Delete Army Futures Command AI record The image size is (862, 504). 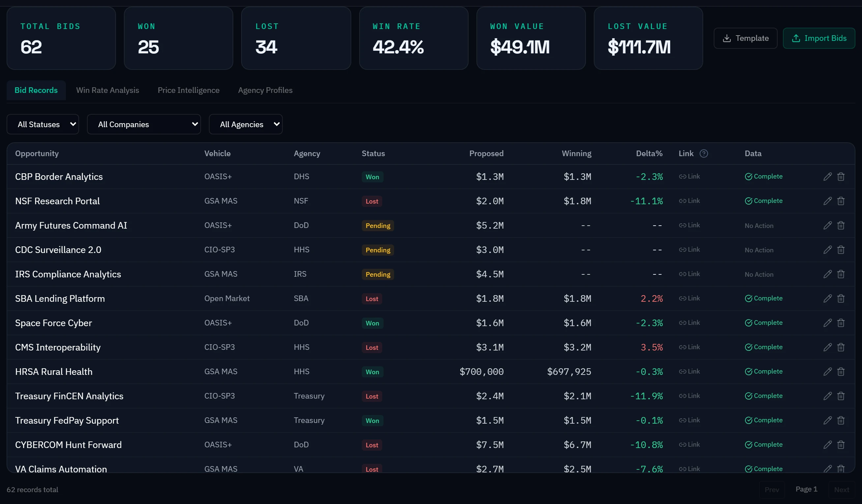point(841,225)
